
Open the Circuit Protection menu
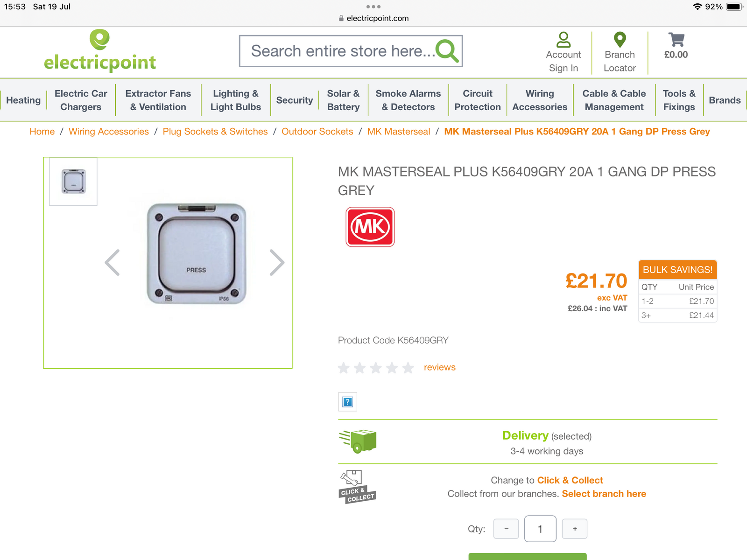(477, 100)
